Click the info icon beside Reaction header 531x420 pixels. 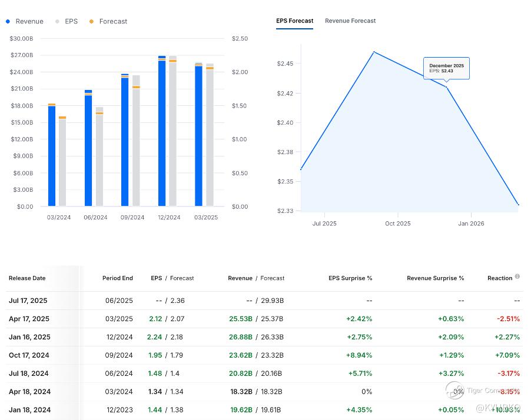tap(517, 276)
